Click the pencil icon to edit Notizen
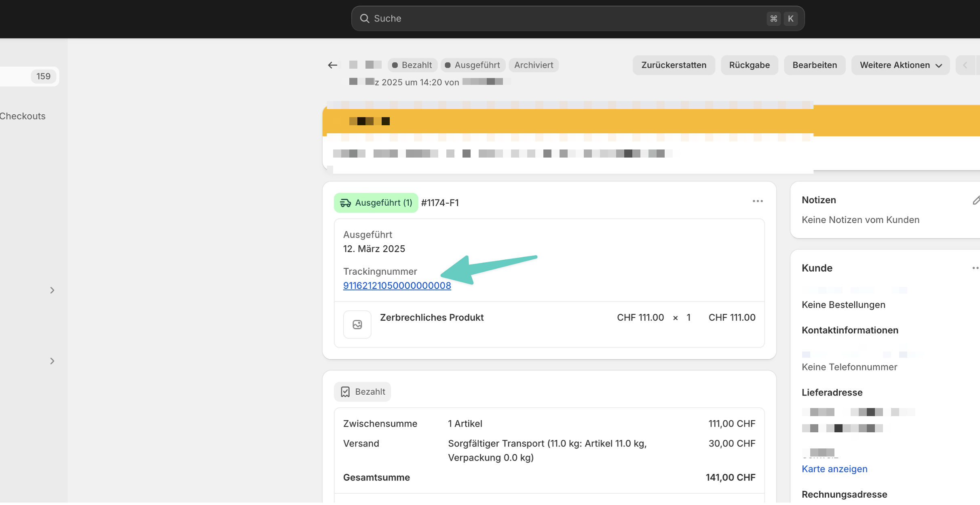 (976, 200)
